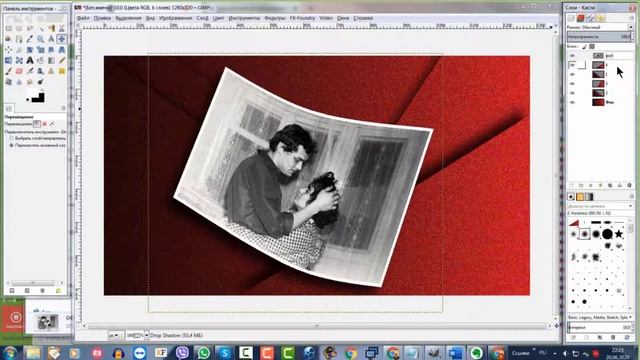Select the Scissors Select tool

point(62,29)
